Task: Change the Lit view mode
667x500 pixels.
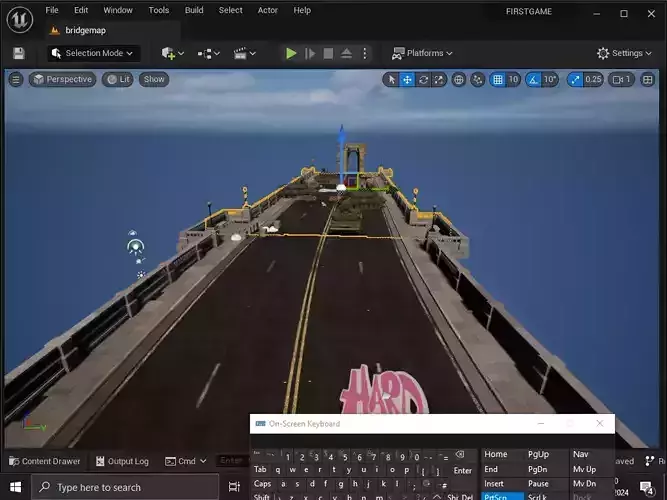Action: pyautogui.click(x=118, y=80)
